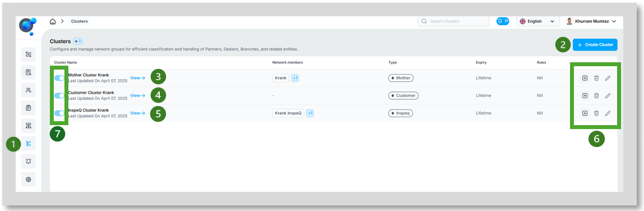The height and width of the screenshot is (211, 644).
Task: Add to Mother Cluster Krank with plus icon
Action: (x=585, y=78)
